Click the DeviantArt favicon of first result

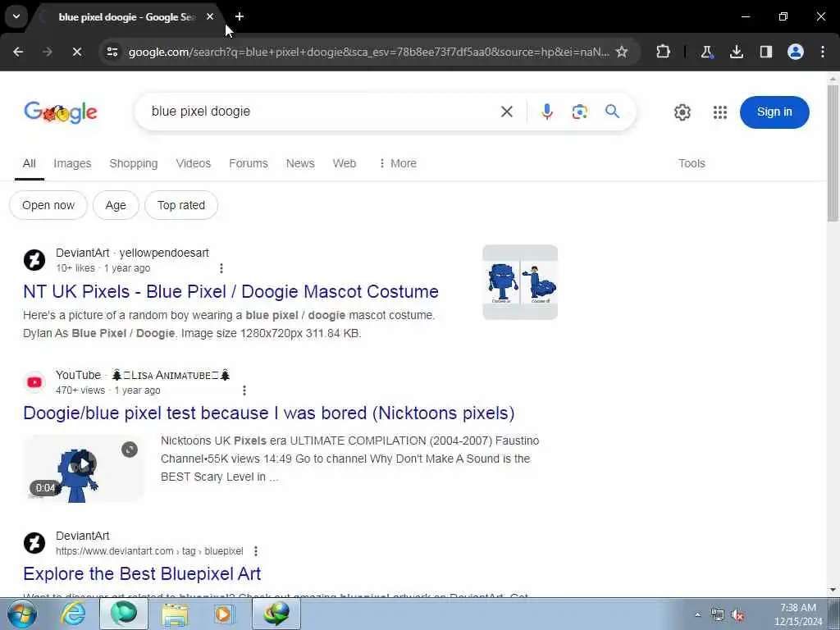[x=34, y=260]
